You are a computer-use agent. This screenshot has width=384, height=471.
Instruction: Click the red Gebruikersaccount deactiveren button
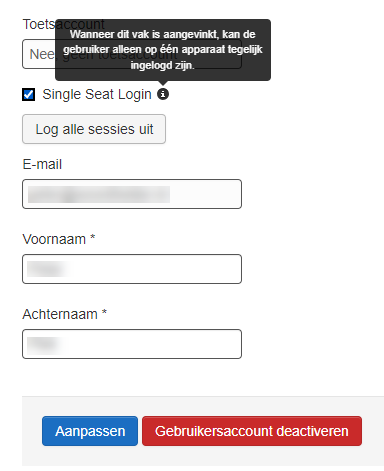[x=252, y=431]
